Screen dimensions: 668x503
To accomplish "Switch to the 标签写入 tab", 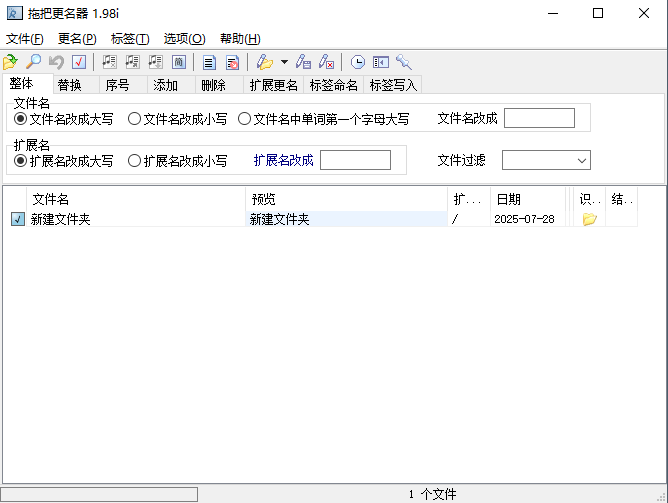I will click(393, 85).
